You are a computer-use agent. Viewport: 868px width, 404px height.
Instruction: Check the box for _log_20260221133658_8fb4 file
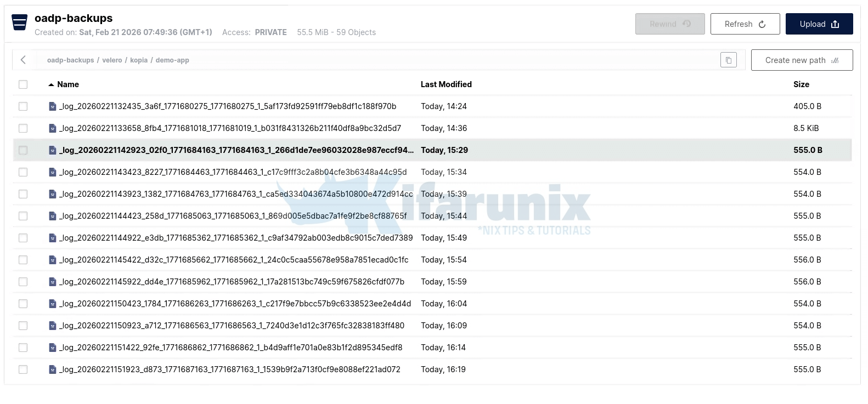click(x=23, y=128)
